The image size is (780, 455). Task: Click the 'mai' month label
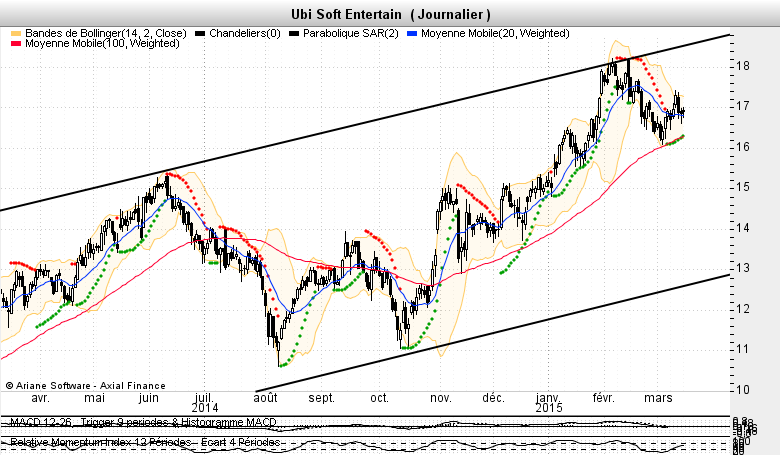coord(95,398)
